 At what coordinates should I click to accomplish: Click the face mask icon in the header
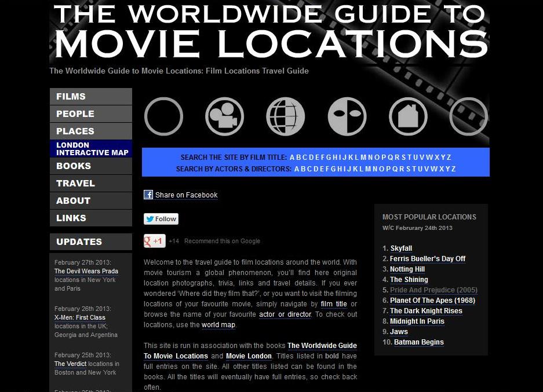pyautogui.click(x=347, y=116)
